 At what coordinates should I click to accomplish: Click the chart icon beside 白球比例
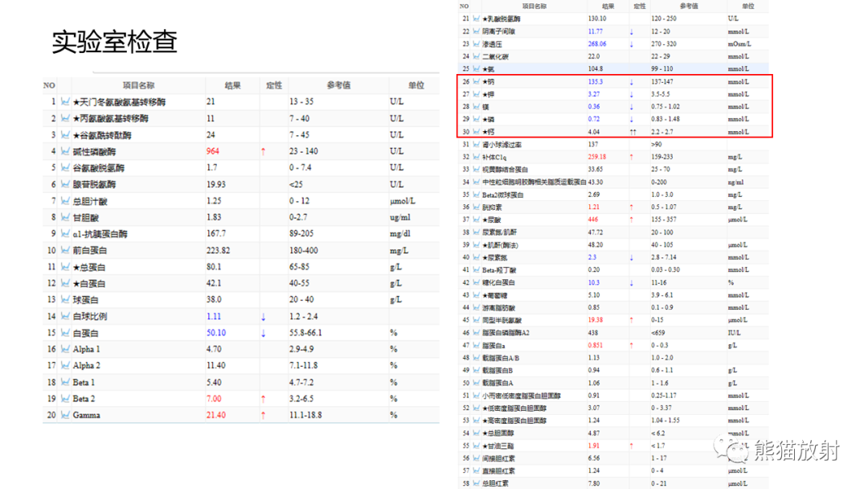pos(65,316)
